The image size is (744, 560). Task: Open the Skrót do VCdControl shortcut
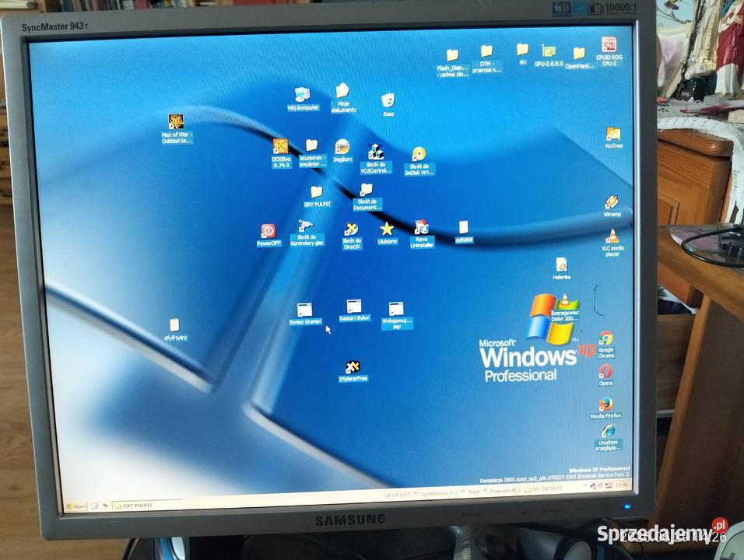click(x=376, y=159)
